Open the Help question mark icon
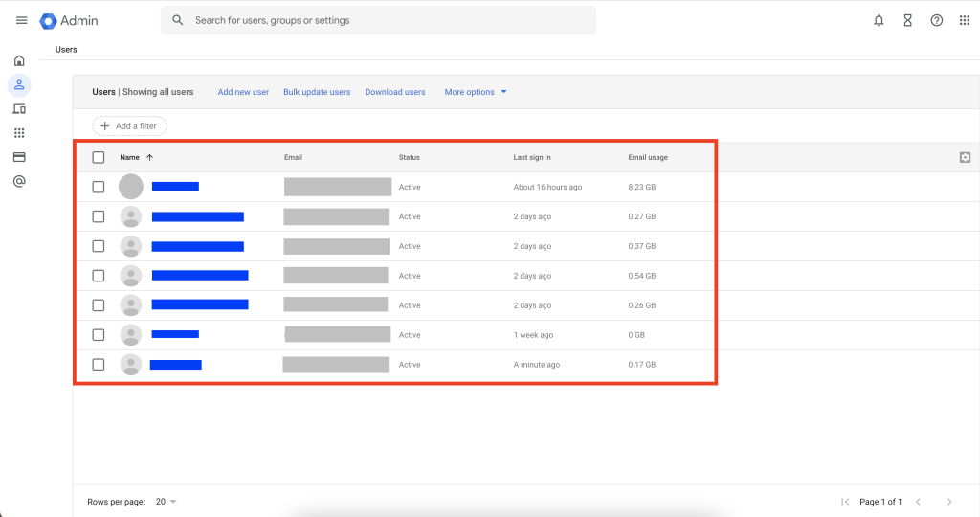 [x=936, y=20]
